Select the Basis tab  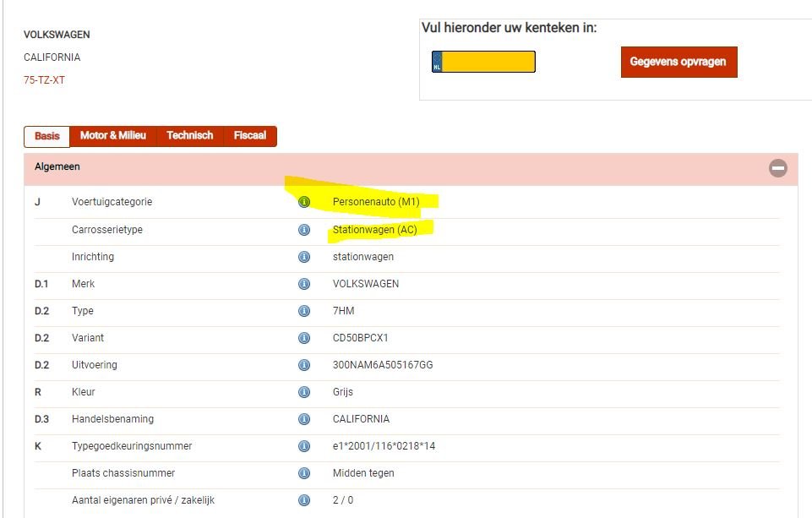[47, 136]
